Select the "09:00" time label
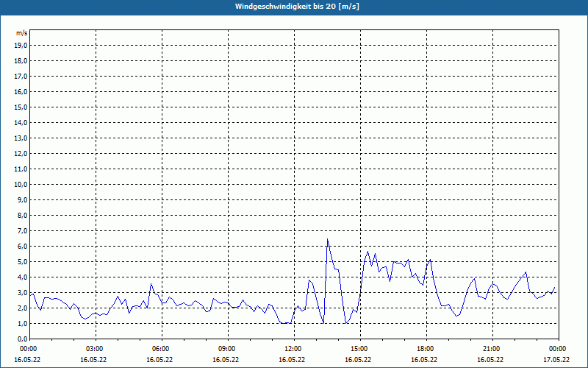Screen dimensions: 588x368 (x=228, y=349)
